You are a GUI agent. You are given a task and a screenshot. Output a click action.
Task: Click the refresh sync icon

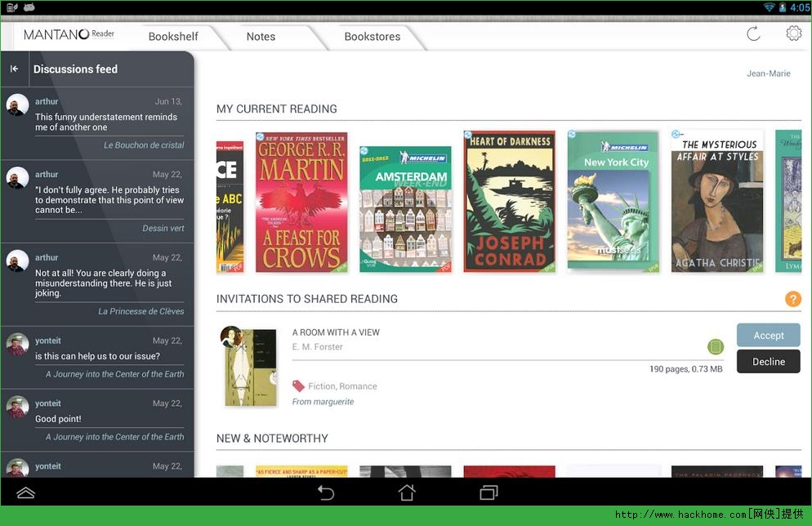tap(753, 33)
